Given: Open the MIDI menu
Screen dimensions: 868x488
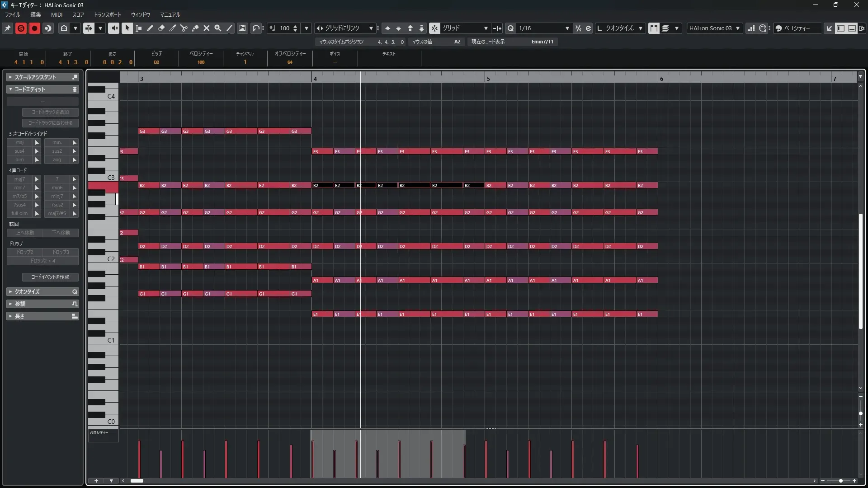Looking at the screenshot, I should coord(57,14).
